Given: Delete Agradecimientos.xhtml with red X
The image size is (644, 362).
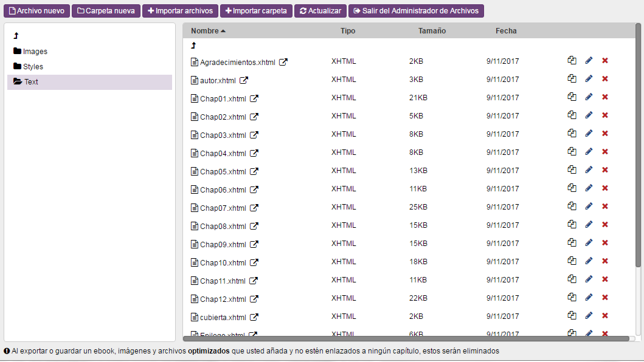Looking at the screenshot, I should [x=605, y=61].
